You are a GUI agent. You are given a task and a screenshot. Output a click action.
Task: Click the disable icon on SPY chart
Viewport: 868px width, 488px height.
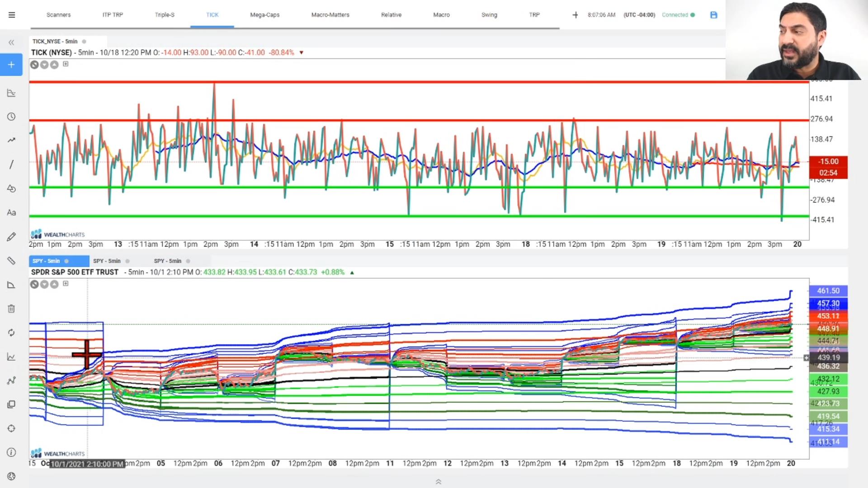click(34, 284)
